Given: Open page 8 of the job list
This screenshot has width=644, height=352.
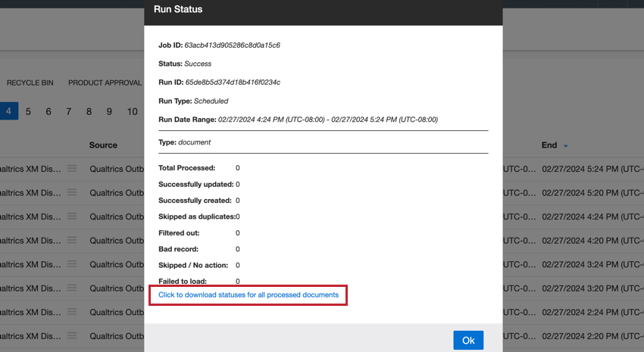Looking at the screenshot, I should [89, 111].
